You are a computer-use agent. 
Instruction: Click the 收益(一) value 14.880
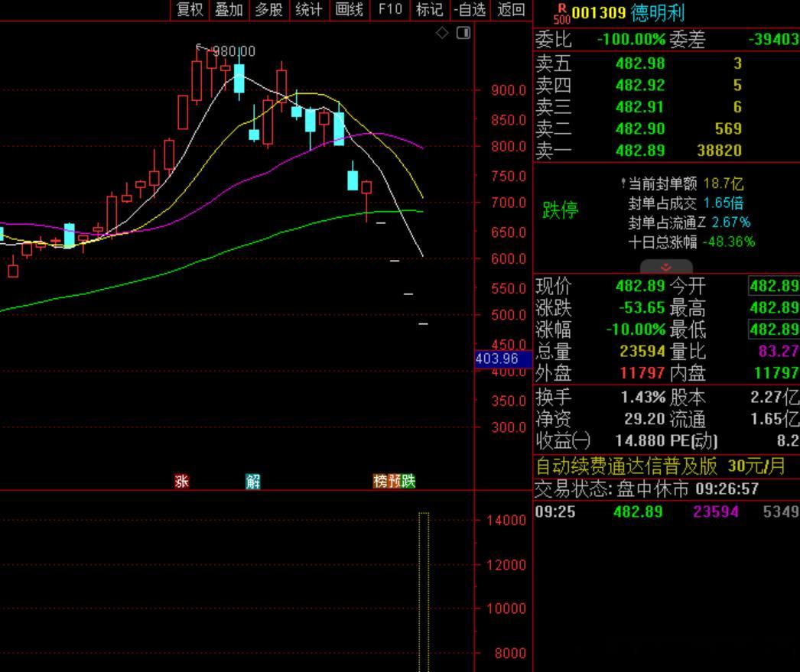click(x=640, y=440)
